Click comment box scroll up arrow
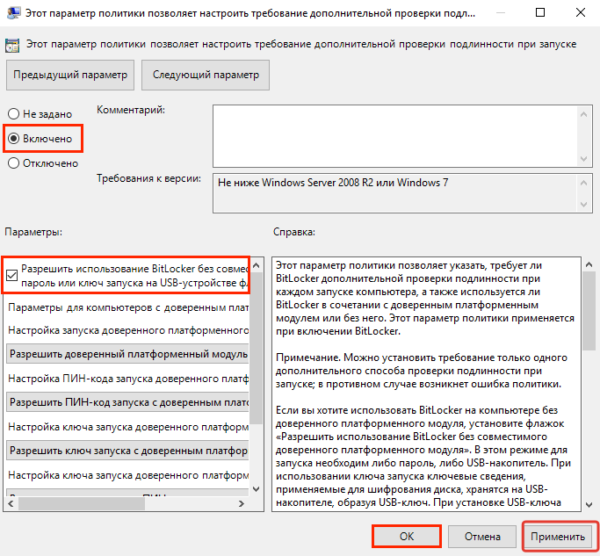The height and width of the screenshot is (556, 600). coord(584,114)
